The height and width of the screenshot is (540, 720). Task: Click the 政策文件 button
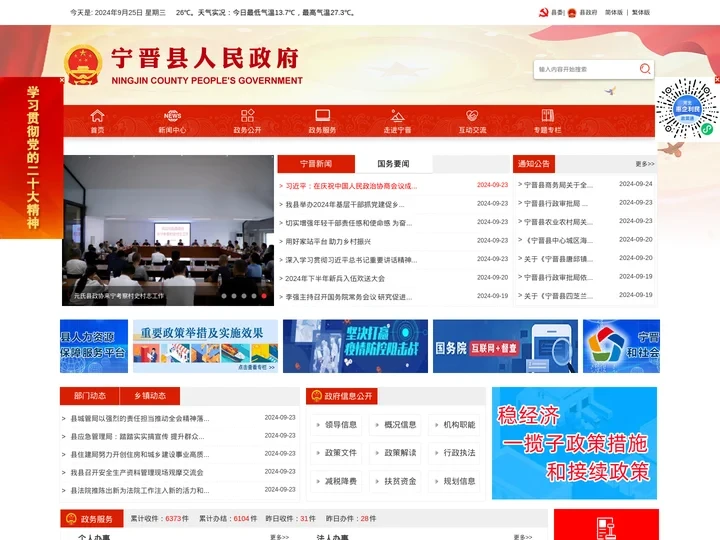pos(336,453)
